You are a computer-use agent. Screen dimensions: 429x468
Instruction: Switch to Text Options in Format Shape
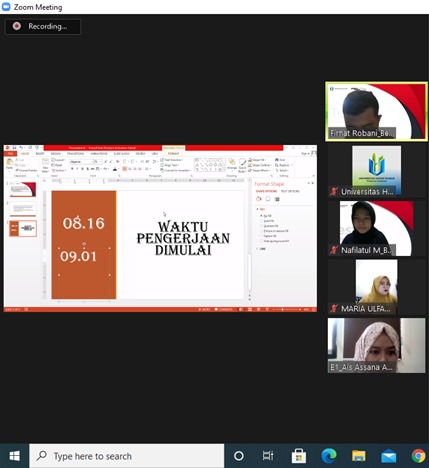click(290, 191)
